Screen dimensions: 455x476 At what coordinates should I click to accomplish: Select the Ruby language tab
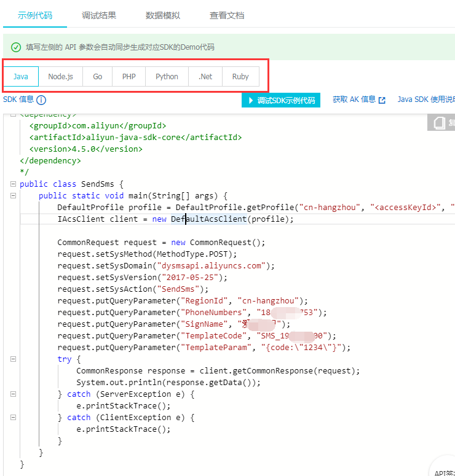pos(240,77)
